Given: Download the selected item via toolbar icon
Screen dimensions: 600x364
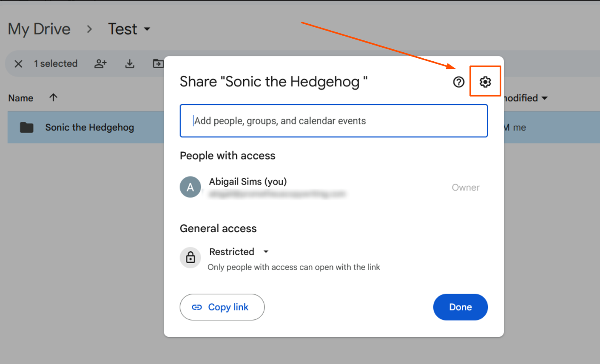Looking at the screenshot, I should click(130, 64).
